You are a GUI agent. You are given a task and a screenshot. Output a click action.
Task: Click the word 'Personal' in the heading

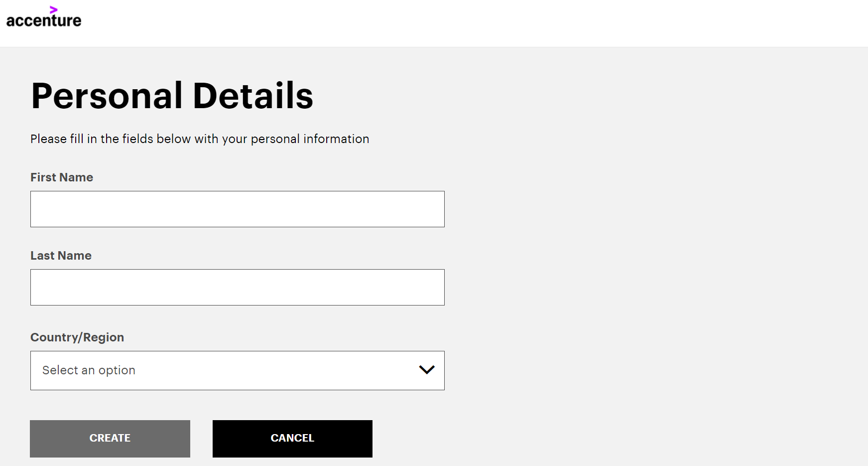click(x=107, y=96)
